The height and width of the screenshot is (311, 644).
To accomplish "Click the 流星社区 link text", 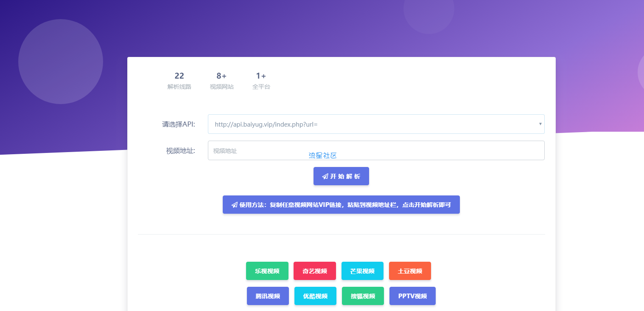I will tap(323, 155).
